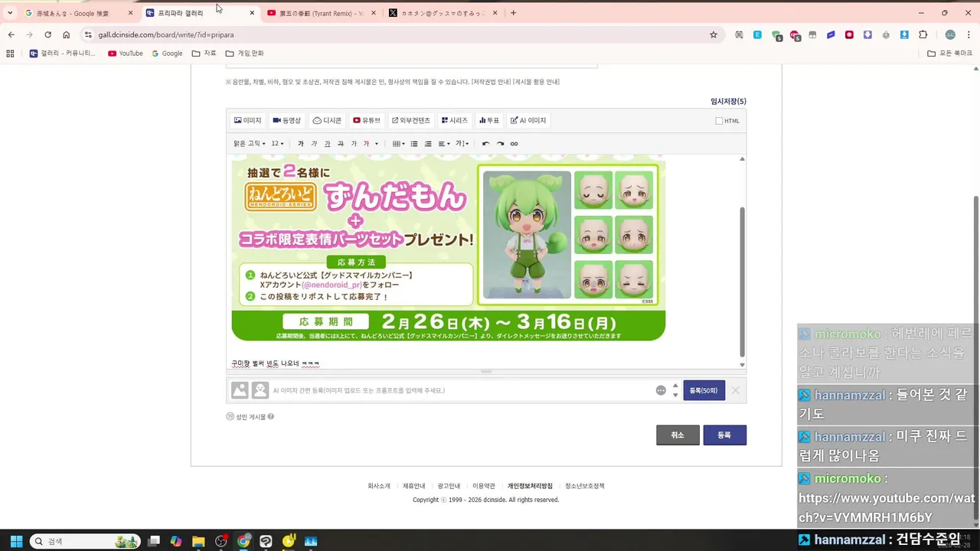This screenshot has width=980, height=551.
Task: Insert a hyperlink with the link icon
Action: [514, 144]
